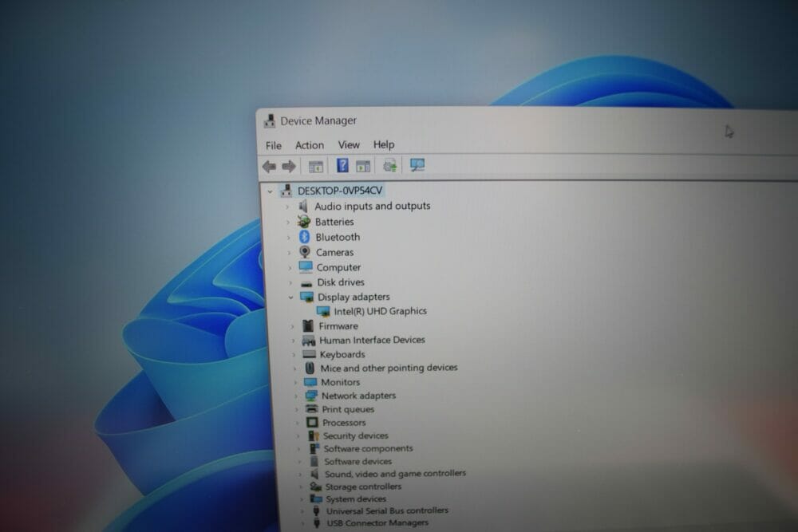Click the Disk drives icon

pyautogui.click(x=306, y=283)
